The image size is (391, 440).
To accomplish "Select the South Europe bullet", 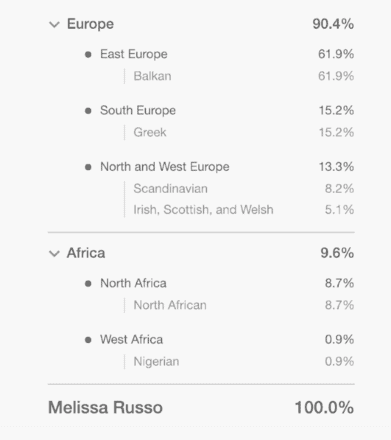I will tap(88, 111).
